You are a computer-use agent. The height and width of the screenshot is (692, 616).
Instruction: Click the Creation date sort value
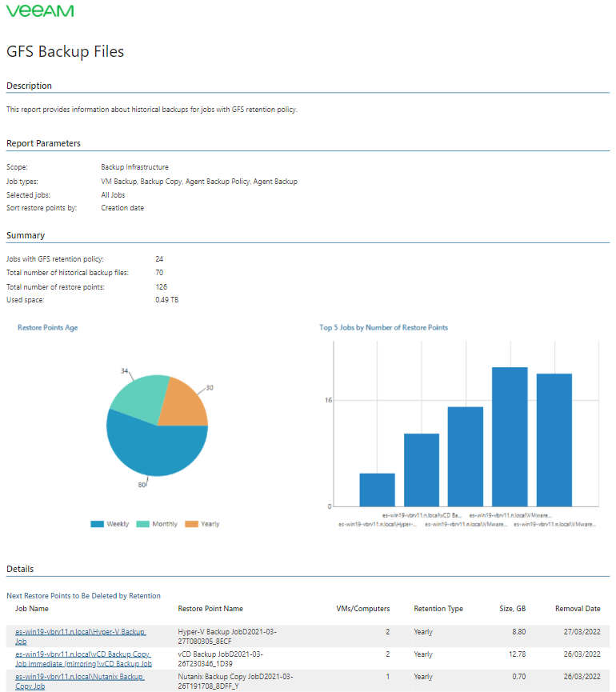click(122, 208)
